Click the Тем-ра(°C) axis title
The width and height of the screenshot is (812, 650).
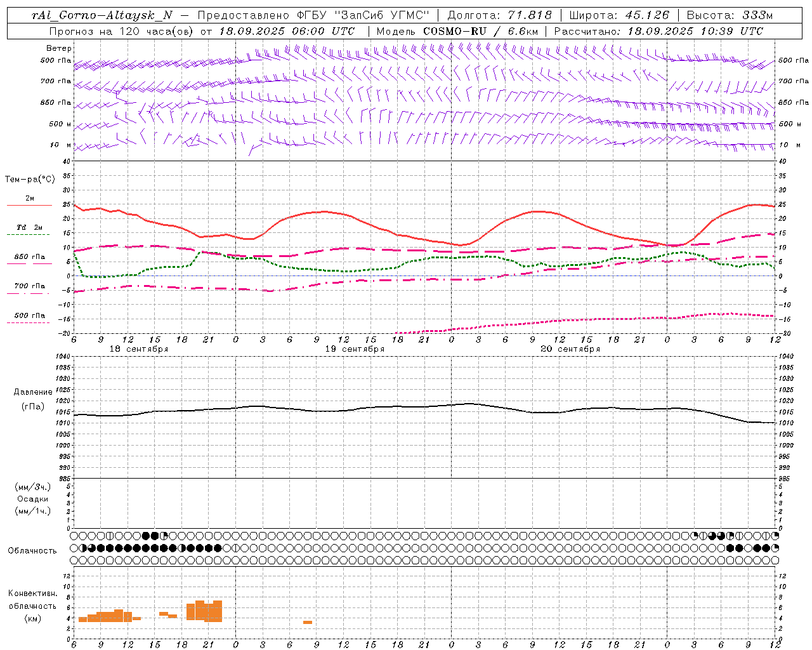pyautogui.click(x=30, y=180)
